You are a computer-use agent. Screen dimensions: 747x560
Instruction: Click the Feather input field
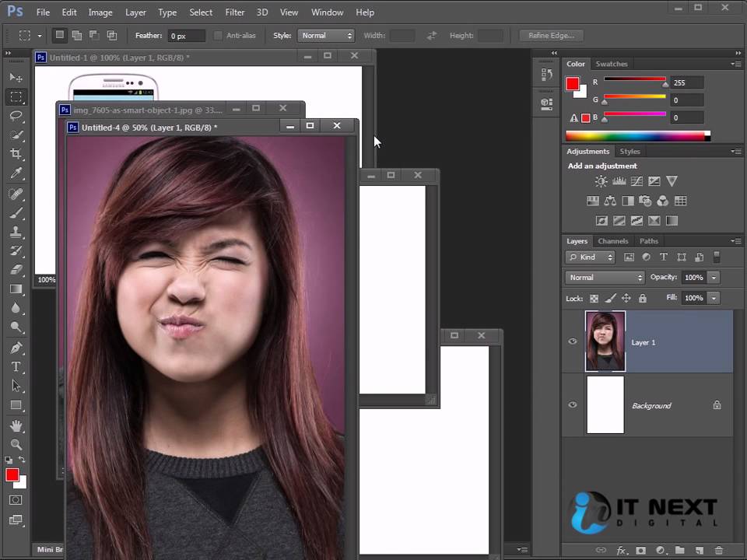(x=187, y=36)
